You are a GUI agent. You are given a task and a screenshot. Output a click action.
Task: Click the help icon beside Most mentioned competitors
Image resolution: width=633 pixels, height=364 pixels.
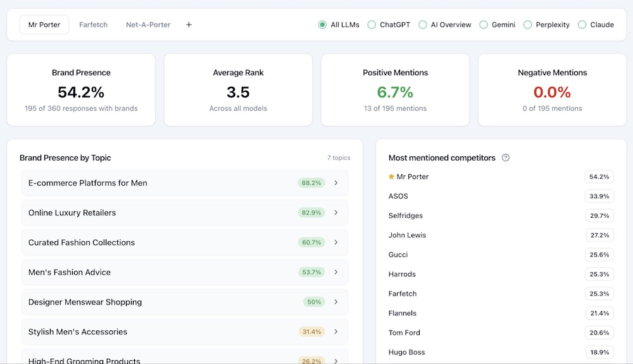tap(505, 158)
